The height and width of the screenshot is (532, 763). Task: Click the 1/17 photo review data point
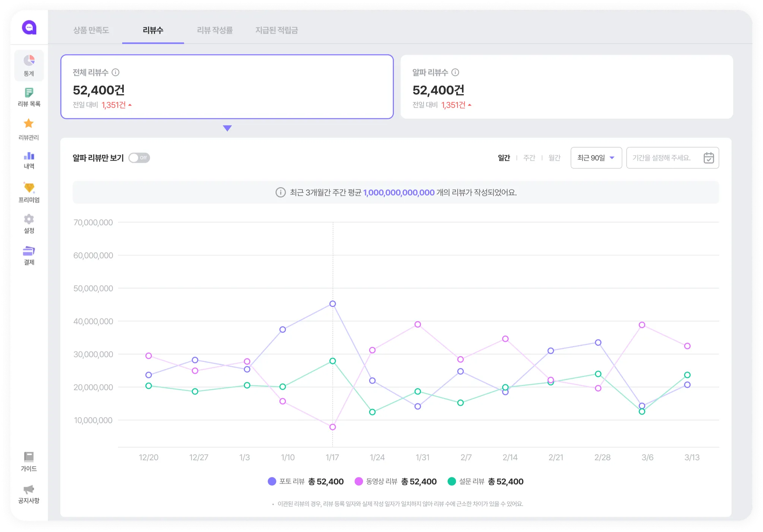click(333, 304)
